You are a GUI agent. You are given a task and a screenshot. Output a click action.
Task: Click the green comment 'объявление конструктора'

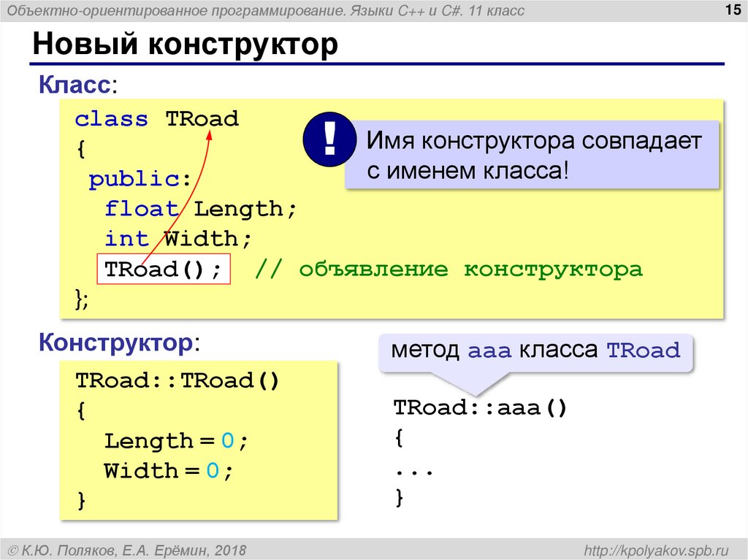click(x=470, y=269)
